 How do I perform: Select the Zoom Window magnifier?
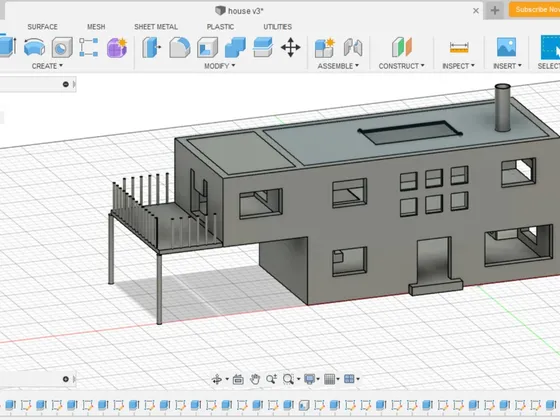[x=288, y=379]
